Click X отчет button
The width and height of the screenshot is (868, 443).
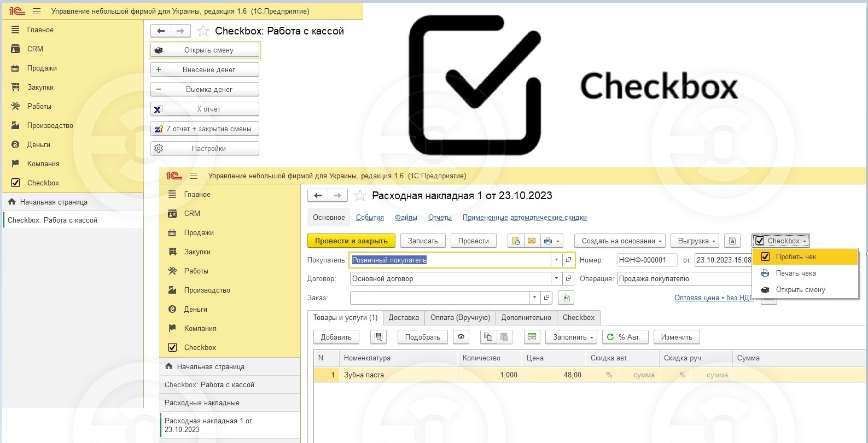[205, 109]
